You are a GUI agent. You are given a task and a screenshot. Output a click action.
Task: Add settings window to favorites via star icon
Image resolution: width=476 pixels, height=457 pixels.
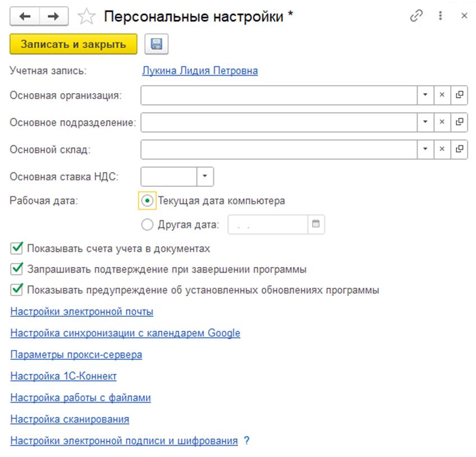pyautogui.click(x=87, y=16)
